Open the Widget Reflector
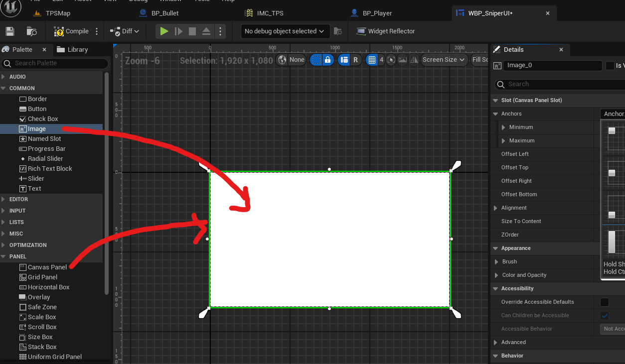Viewport: 625px width, 364px height. (x=386, y=31)
